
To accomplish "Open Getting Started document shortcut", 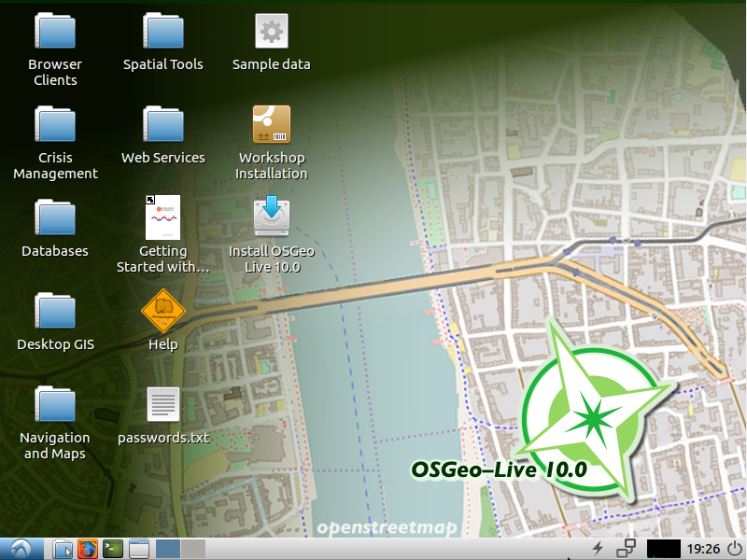I will 163,218.
